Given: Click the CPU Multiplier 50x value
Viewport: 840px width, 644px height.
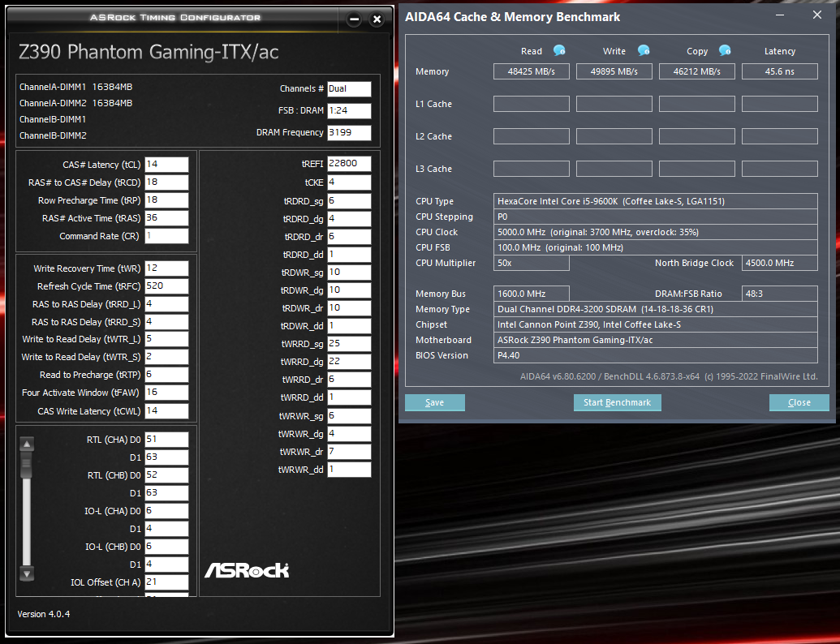Looking at the screenshot, I should (x=532, y=263).
